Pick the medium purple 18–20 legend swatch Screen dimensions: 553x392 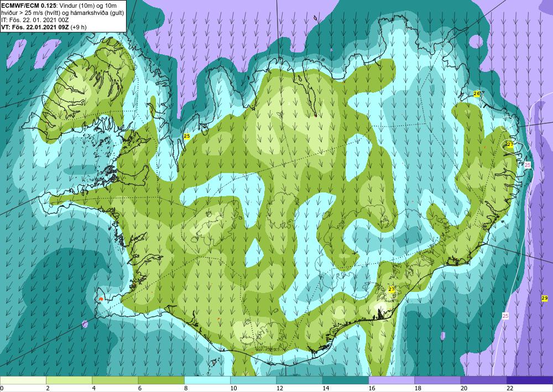(437, 380)
